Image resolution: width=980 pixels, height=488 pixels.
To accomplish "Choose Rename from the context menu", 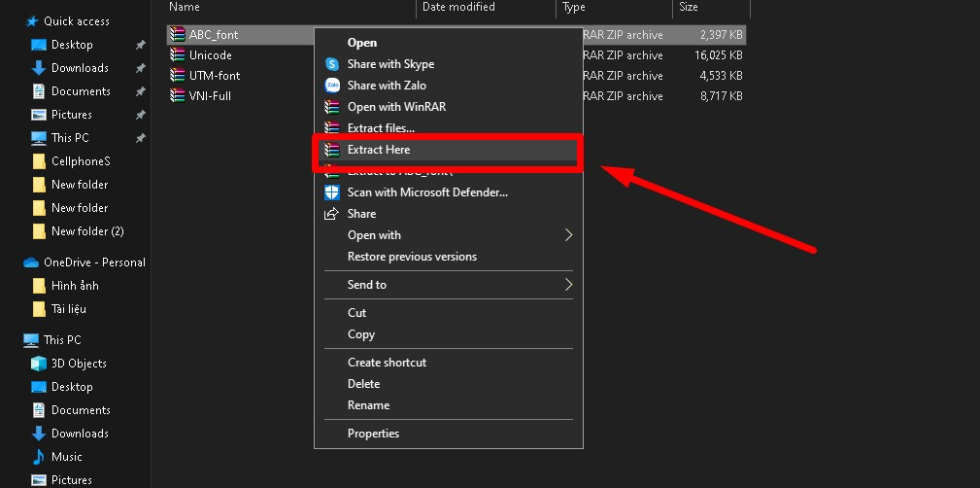I will point(368,405).
